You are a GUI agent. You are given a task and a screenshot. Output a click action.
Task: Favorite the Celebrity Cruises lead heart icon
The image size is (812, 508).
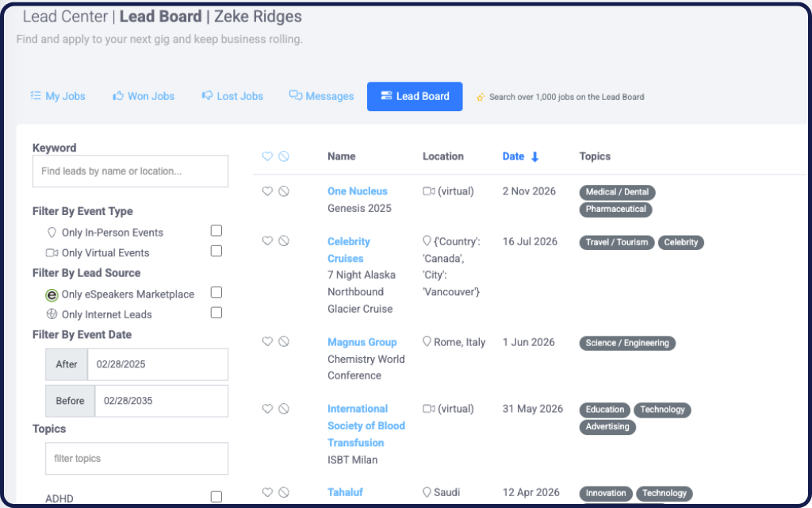[267, 241]
